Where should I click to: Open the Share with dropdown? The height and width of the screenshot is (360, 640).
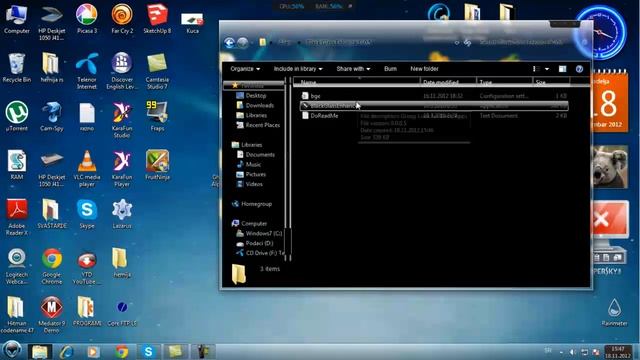pos(353,69)
